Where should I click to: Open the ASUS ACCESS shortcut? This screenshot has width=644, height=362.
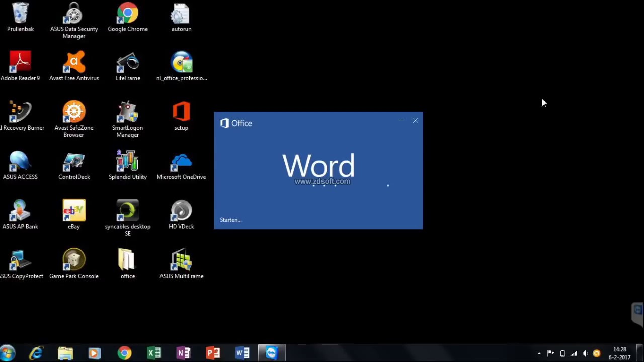pos(20,165)
